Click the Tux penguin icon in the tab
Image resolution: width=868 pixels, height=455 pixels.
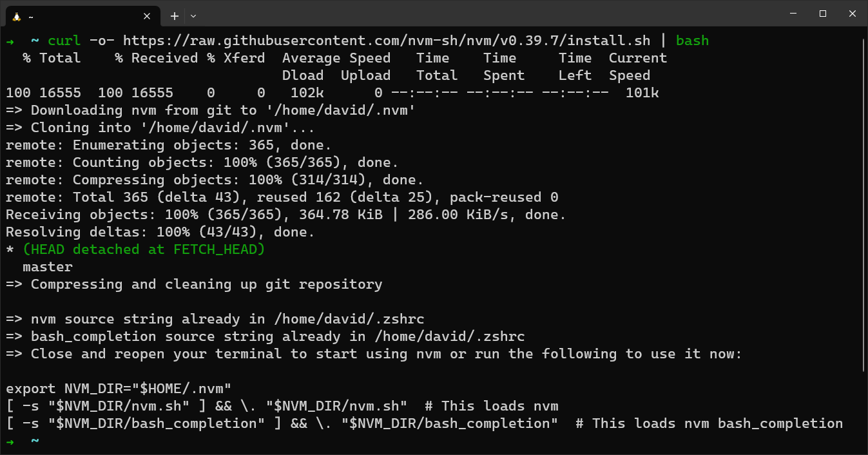click(16, 16)
